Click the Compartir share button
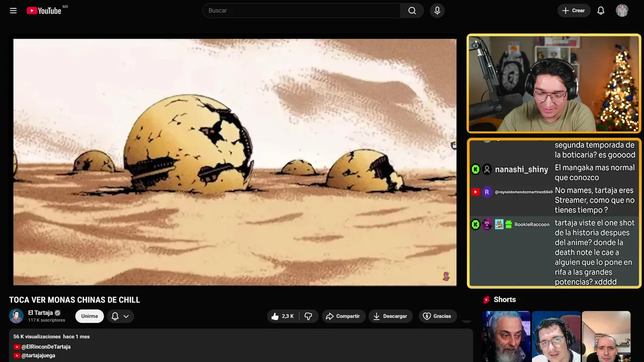The height and width of the screenshot is (362, 644). [x=343, y=316]
